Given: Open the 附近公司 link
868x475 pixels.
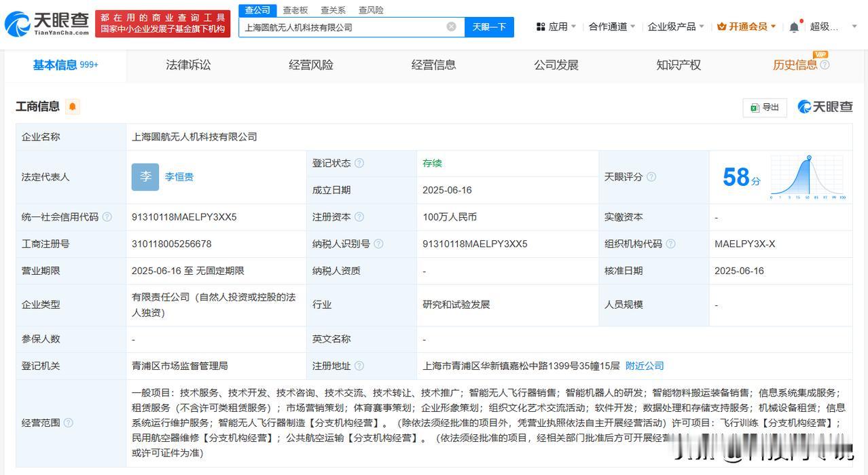Looking at the screenshot, I should pyautogui.click(x=645, y=366).
